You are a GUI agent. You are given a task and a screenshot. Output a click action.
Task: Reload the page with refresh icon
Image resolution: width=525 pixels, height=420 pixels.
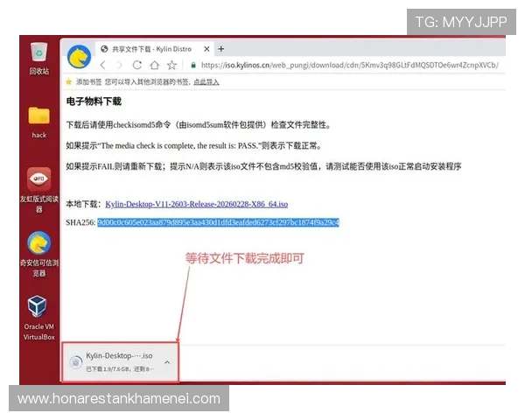point(137,65)
